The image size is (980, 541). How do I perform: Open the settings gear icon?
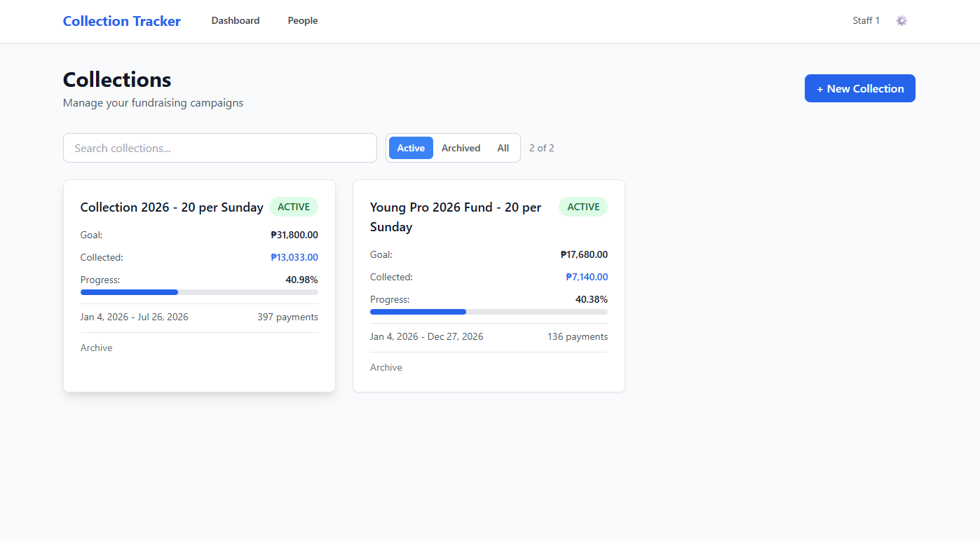click(x=901, y=21)
